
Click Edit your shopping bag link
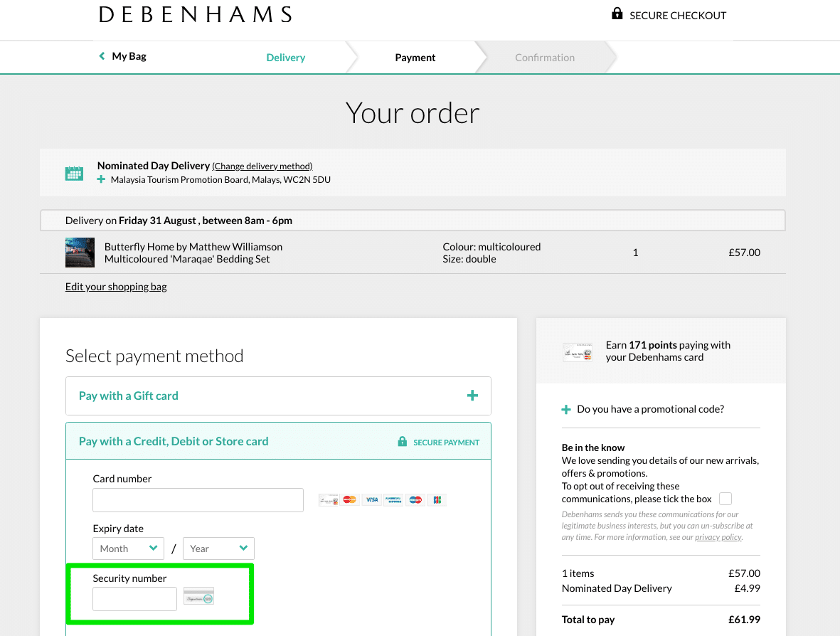coord(116,287)
